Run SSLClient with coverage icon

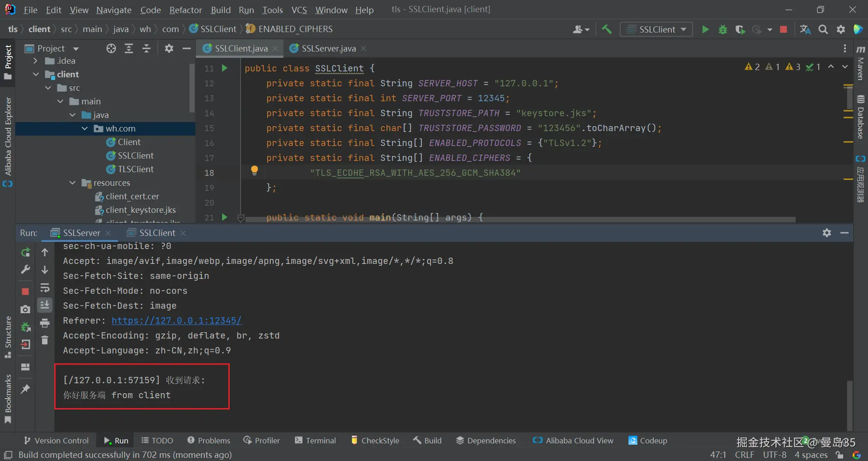(740, 29)
